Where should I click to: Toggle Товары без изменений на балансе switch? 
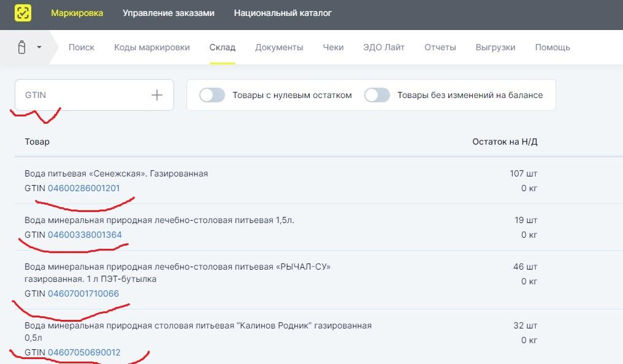click(x=377, y=95)
